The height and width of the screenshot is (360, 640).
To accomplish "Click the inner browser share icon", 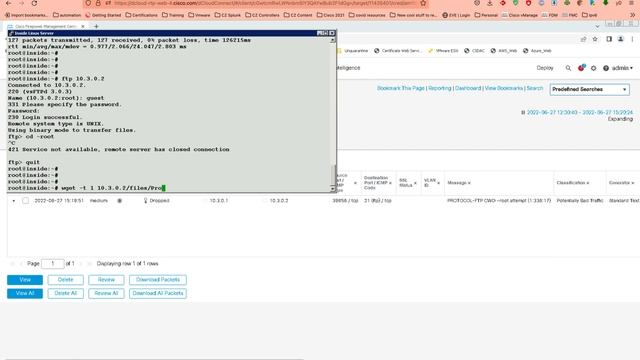I will tap(583, 39).
